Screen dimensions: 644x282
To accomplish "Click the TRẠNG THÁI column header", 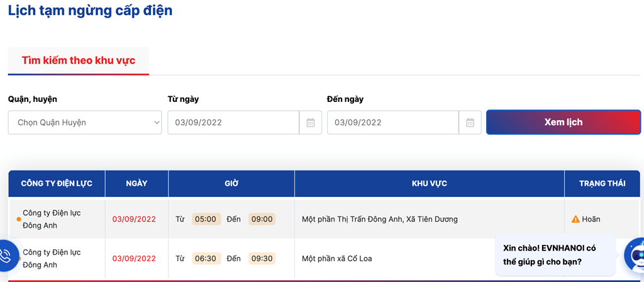I will pos(602,184).
